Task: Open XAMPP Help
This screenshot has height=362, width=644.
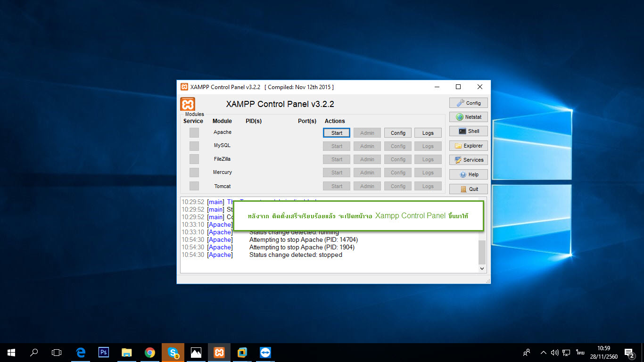Action: 469,174
